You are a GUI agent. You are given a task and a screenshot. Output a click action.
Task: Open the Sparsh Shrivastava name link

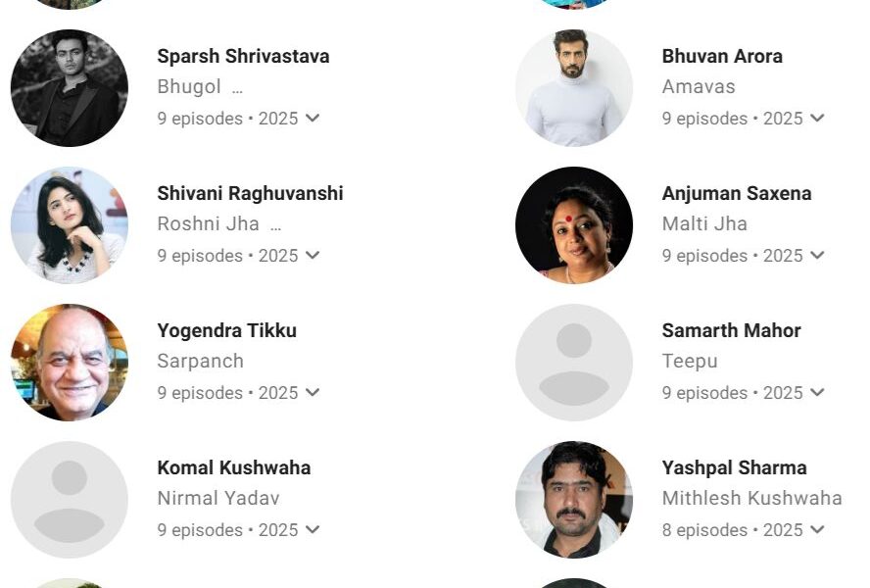click(243, 56)
